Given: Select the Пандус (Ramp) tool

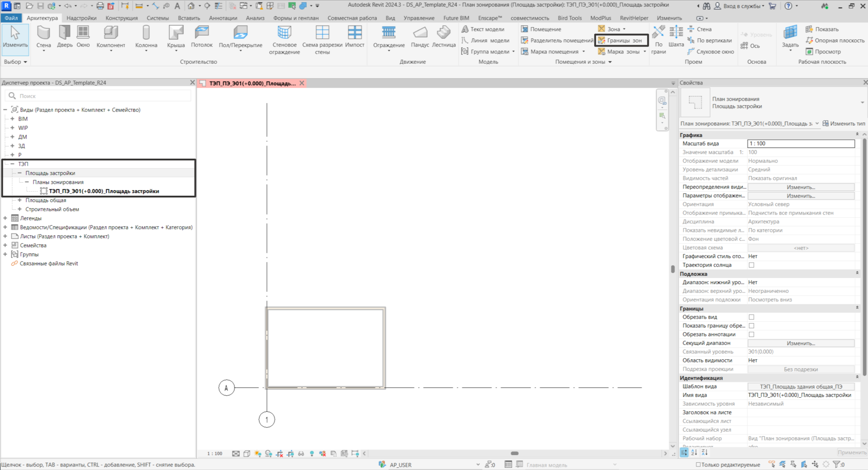Looking at the screenshot, I should [x=420, y=36].
